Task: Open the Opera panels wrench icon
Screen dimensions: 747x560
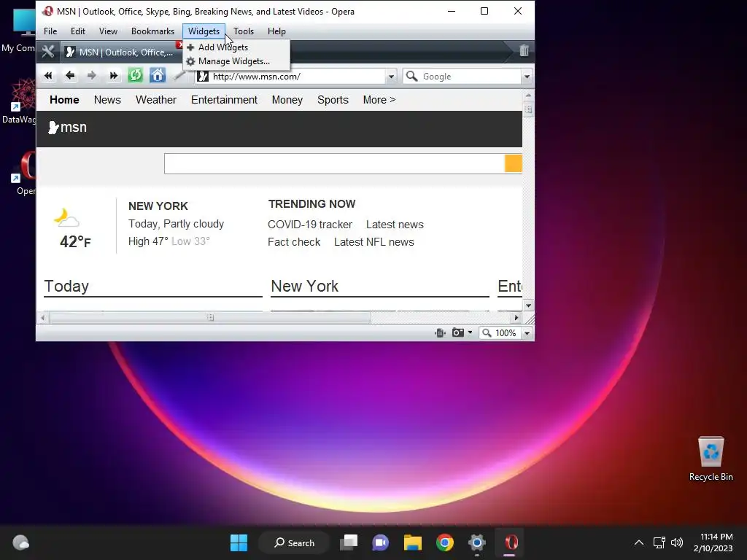Action: coord(47,52)
